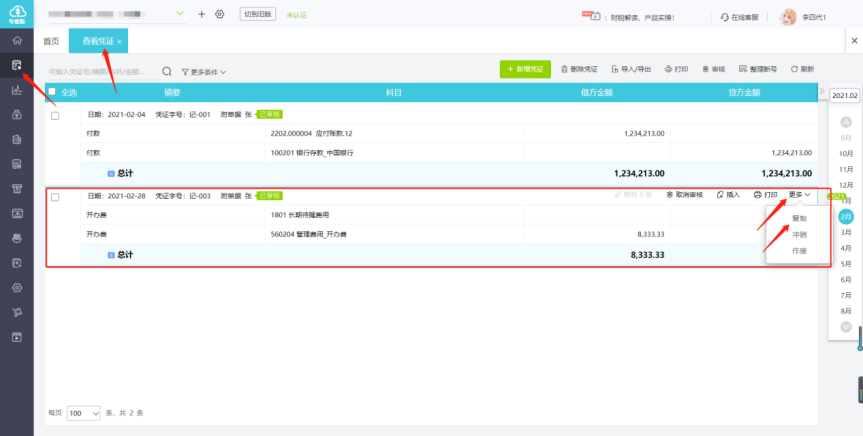The height and width of the screenshot is (436, 863).
Task: Select 10月 in the month timeline
Action: 846,153
